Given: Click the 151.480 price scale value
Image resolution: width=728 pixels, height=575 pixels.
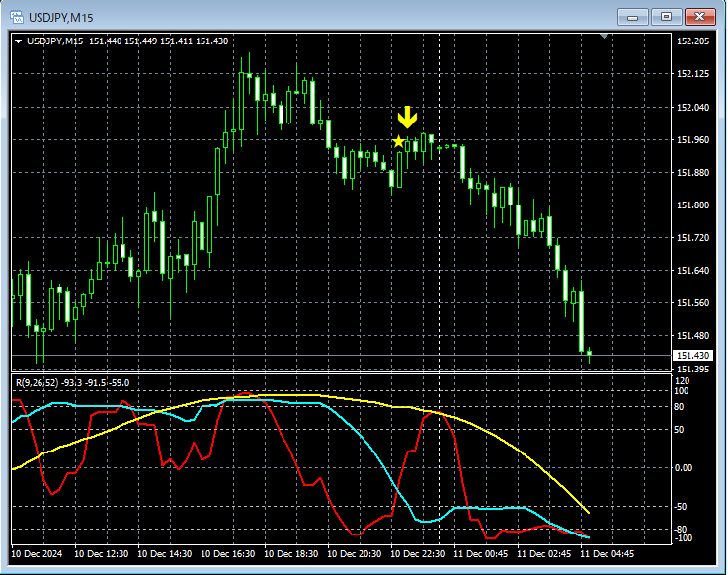Looking at the screenshot, I should tap(692, 335).
